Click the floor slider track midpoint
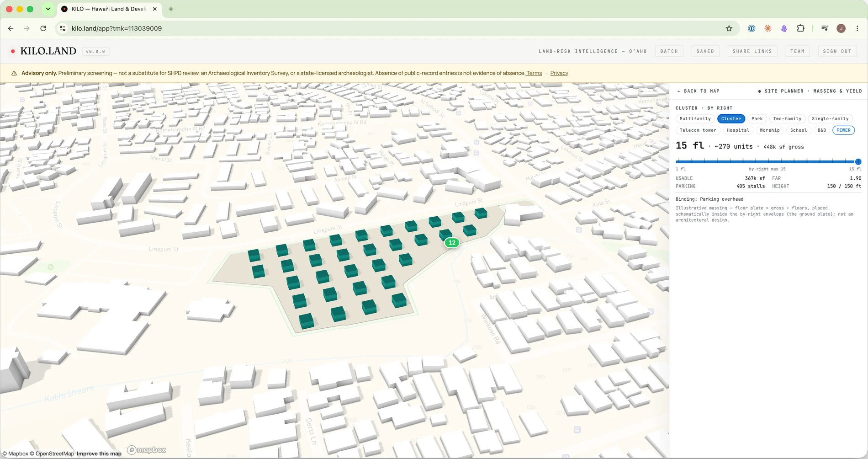 pyautogui.click(x=768, y=161)
